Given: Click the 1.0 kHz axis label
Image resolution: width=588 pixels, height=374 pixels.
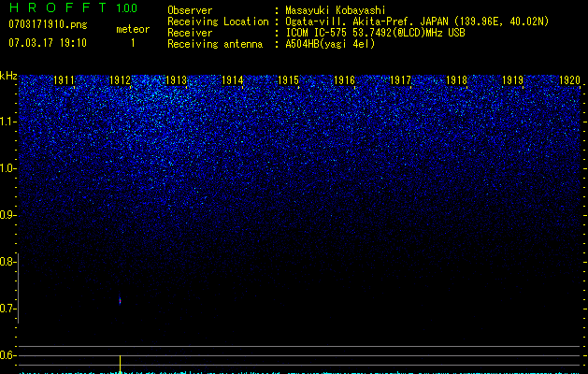Looking at the screenshot, I should point(8,168).
